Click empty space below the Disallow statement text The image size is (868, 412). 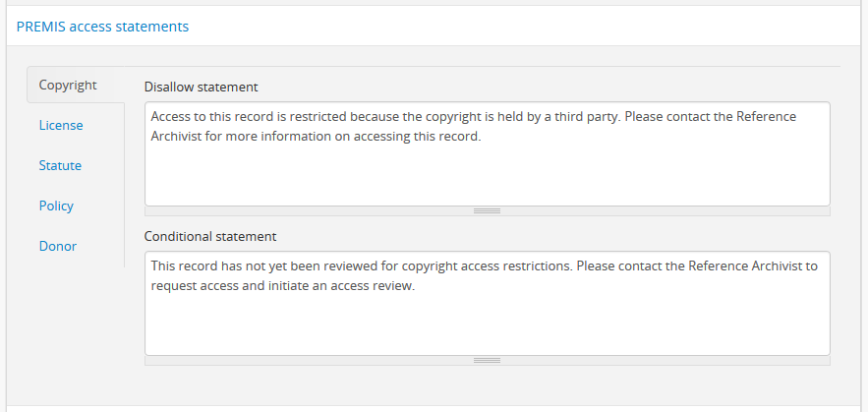click(487, 177)
